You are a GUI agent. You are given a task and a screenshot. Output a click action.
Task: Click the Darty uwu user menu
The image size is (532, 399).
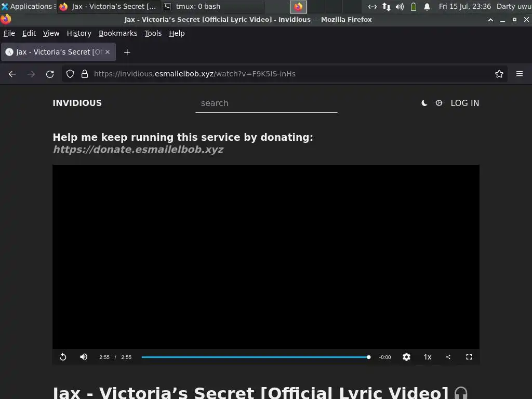pos(514,6)
